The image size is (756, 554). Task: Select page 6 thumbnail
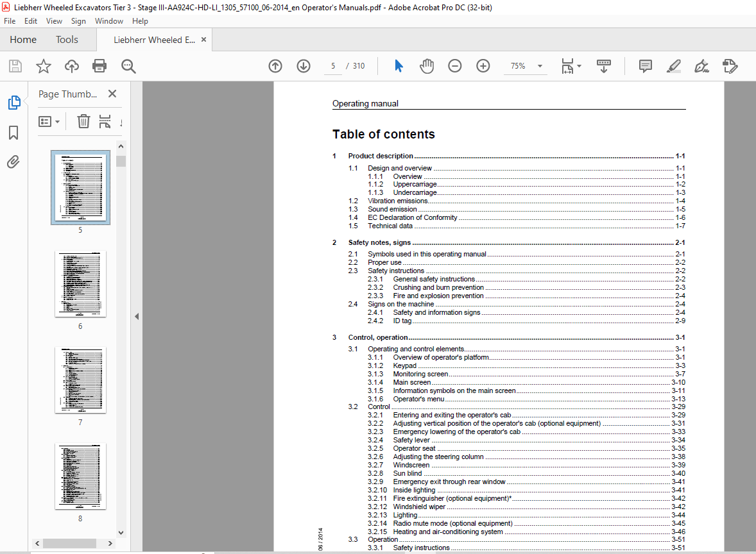click(80, 284)
